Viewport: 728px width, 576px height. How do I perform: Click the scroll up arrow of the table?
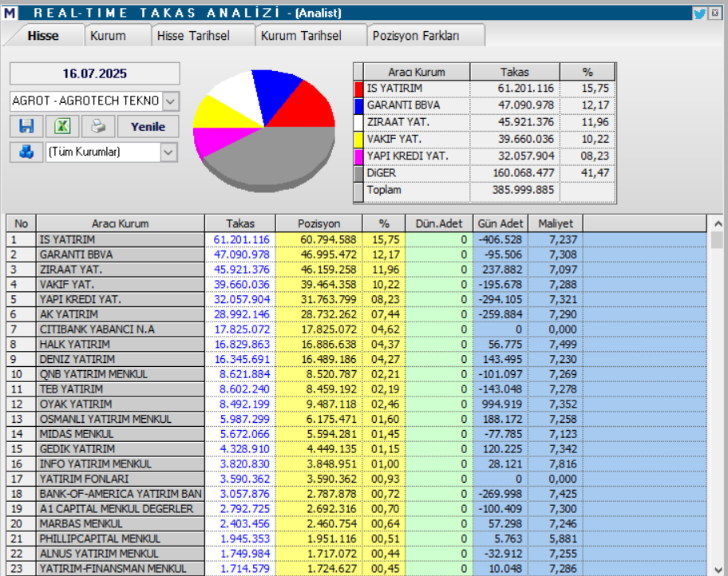click(x=718, y=223)
